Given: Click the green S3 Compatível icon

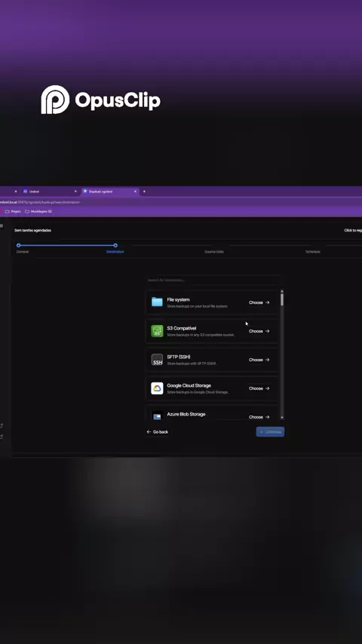Looking at the screenshot, I should 157,331.
